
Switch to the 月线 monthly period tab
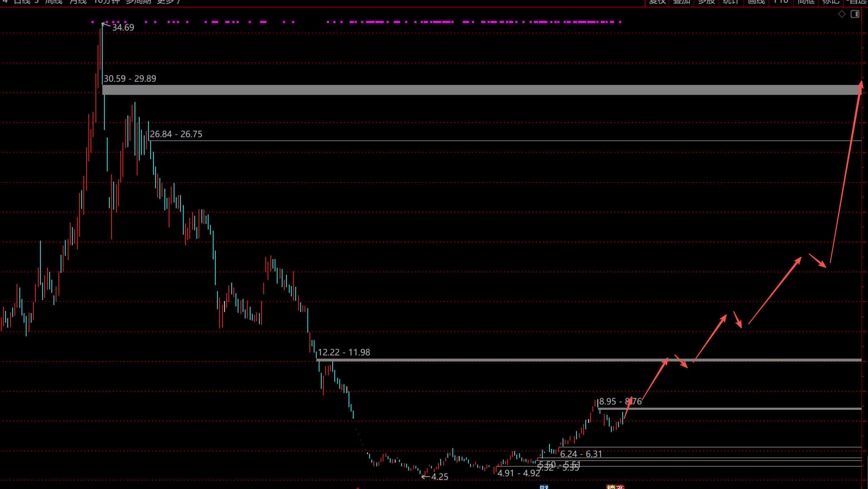click(78, 2)
